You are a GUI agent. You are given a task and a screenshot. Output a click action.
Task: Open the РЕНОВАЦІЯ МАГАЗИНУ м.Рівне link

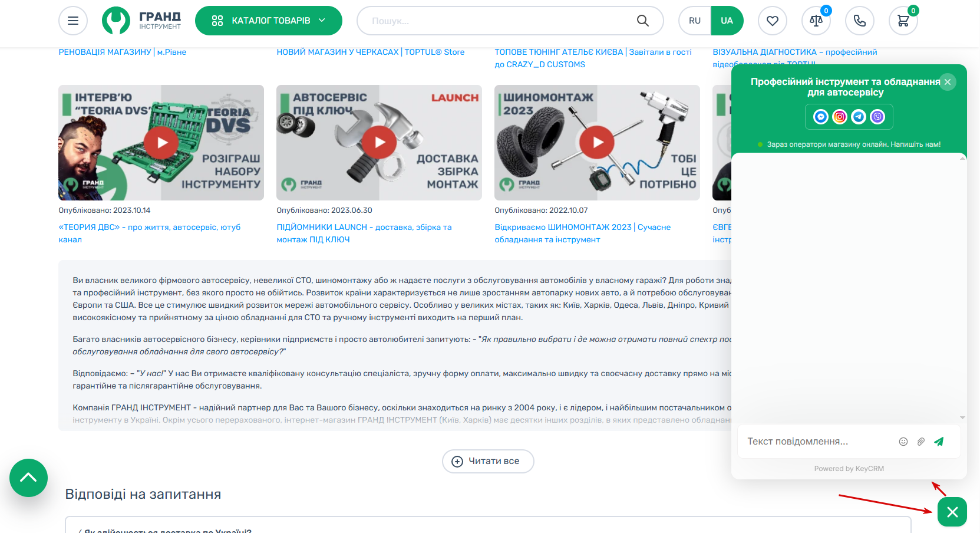click(123, 52)
